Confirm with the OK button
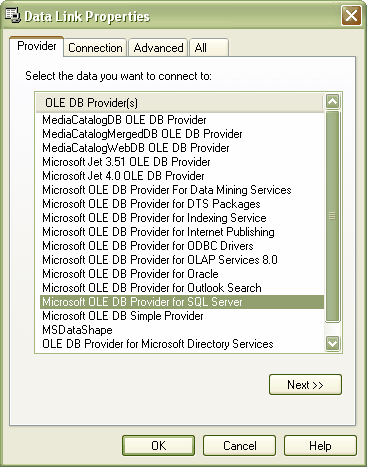367x467 pixels. 158,446
